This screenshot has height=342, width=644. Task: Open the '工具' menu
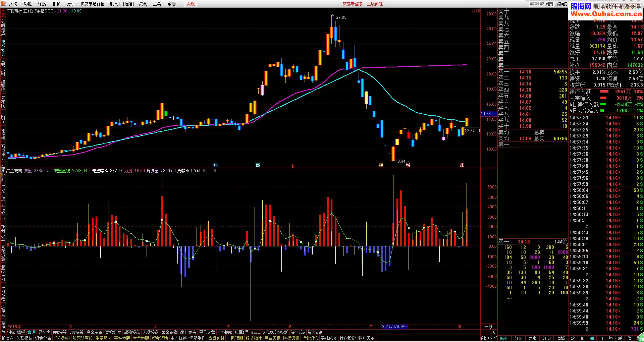(x=157, y=4)
